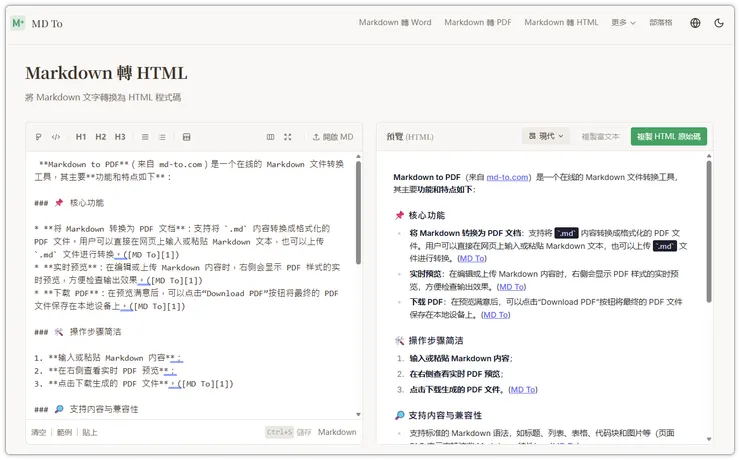Image resolution: width=740 pixels, height=460 pixels.
Task: Apply H1 heading format
Action: 81,137
